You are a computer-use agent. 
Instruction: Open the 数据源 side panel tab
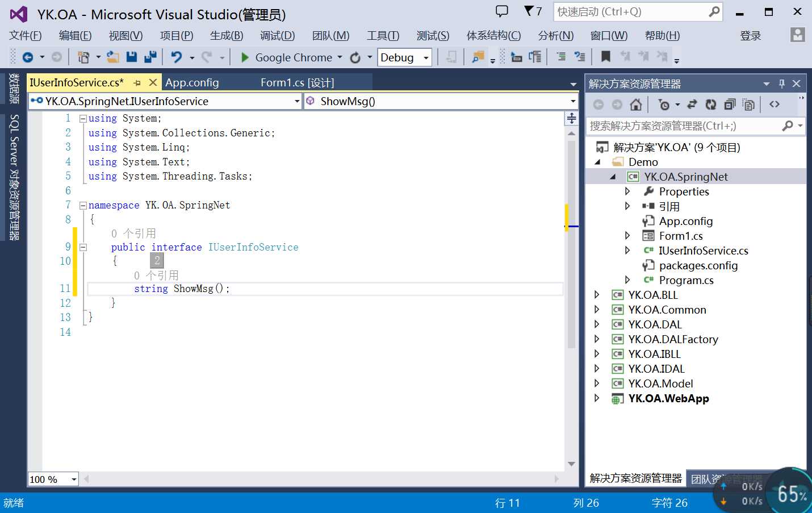pyautogui.click(x=14, y=89)
